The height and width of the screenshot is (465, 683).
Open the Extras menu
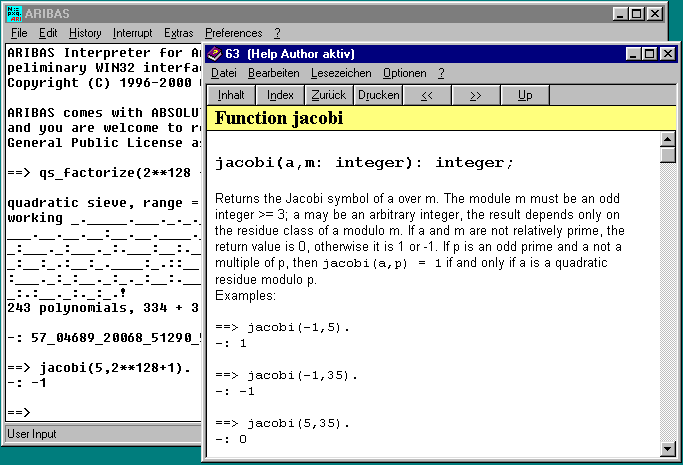point(179,33)
